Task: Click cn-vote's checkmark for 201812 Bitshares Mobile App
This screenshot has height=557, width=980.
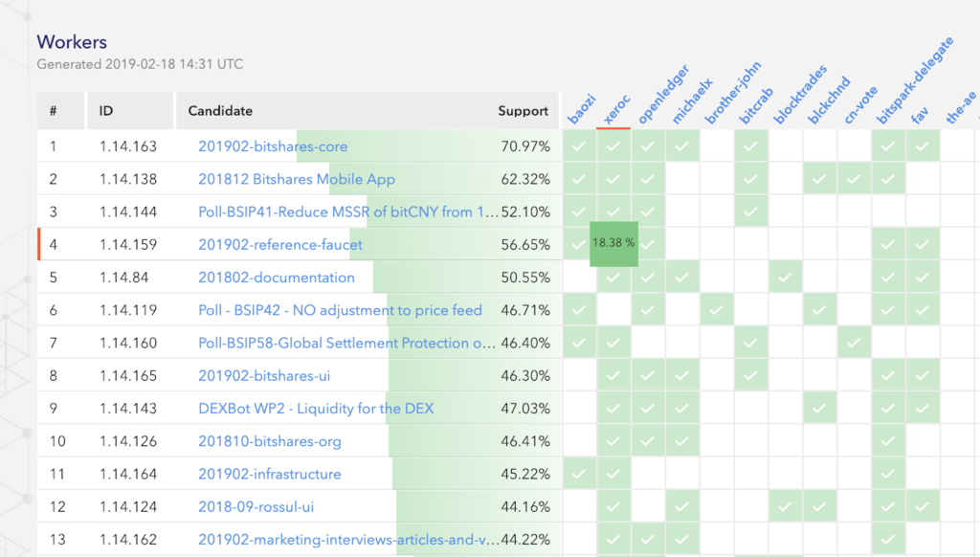Action: [855, 179]
